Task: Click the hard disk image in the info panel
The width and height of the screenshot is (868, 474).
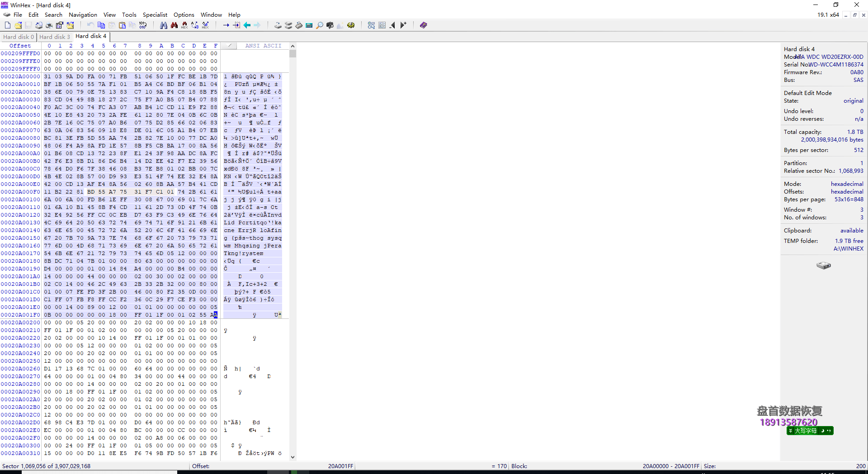Action: coord(824,265)
